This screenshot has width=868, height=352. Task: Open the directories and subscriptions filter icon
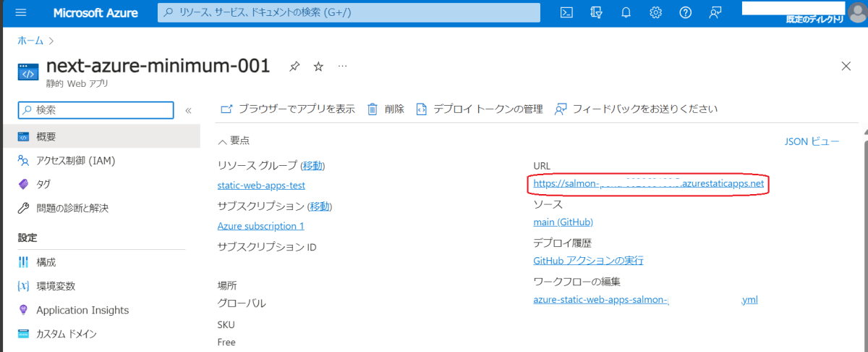[597, 13]
